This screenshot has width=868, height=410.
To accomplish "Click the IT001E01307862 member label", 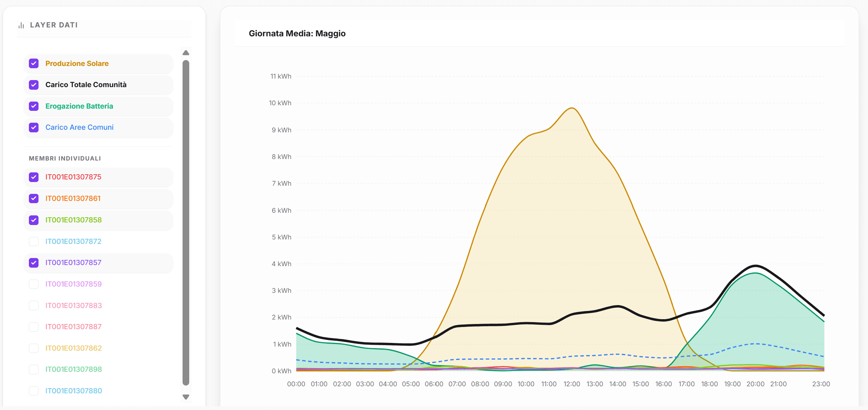I will [x=73, y=348].
